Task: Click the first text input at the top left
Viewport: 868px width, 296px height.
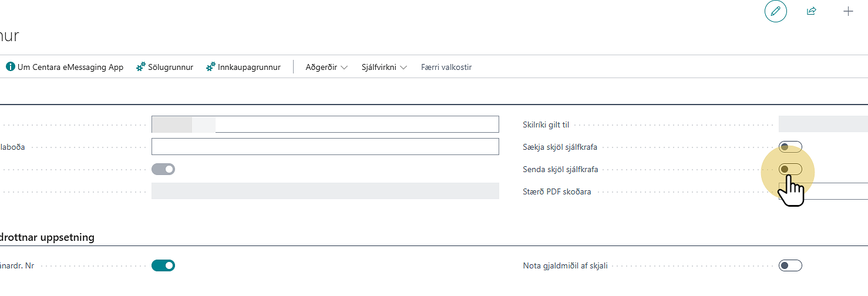Action: 325,124
